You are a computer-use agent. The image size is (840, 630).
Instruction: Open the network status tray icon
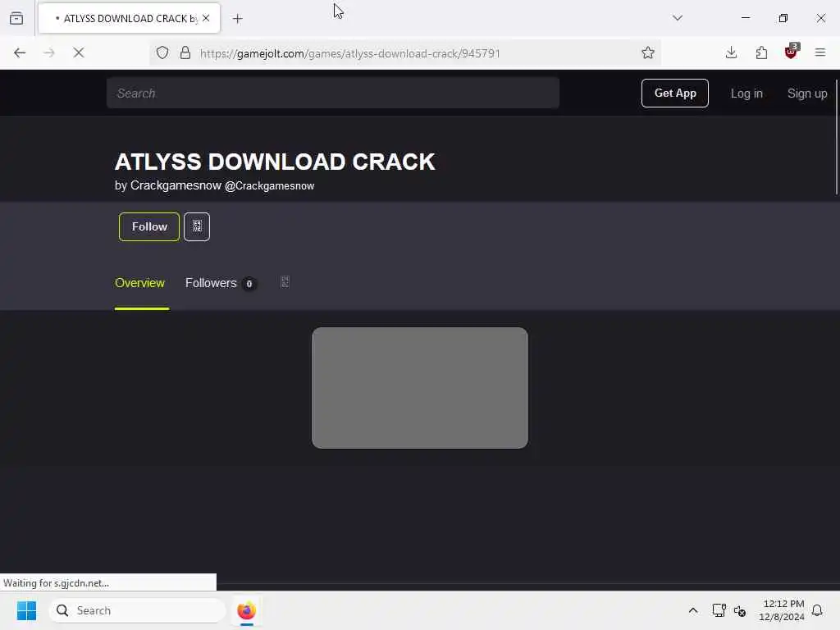tap(719, 610)
